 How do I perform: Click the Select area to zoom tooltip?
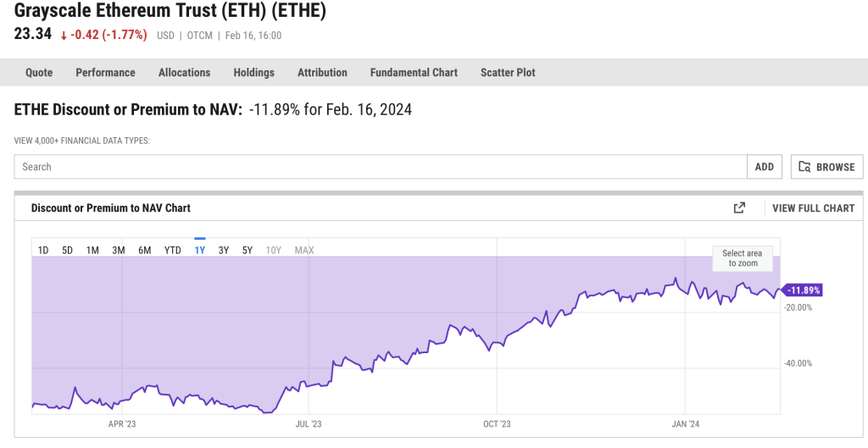(743, 258)
